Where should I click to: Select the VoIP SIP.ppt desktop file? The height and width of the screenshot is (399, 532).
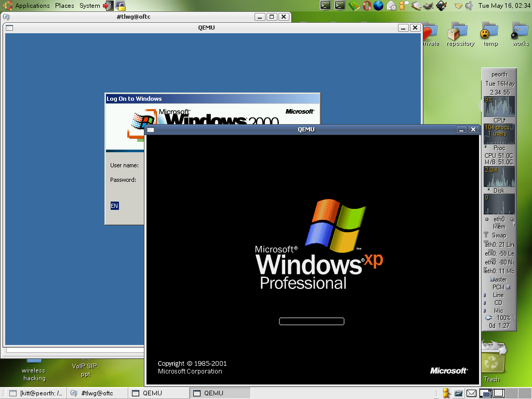[x=85, y=369]
